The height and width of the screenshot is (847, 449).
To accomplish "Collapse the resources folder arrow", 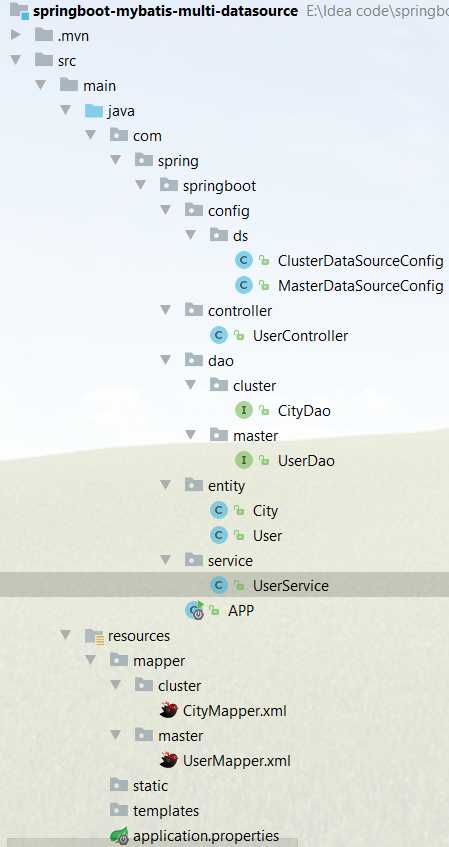I will tap(66, 635).
